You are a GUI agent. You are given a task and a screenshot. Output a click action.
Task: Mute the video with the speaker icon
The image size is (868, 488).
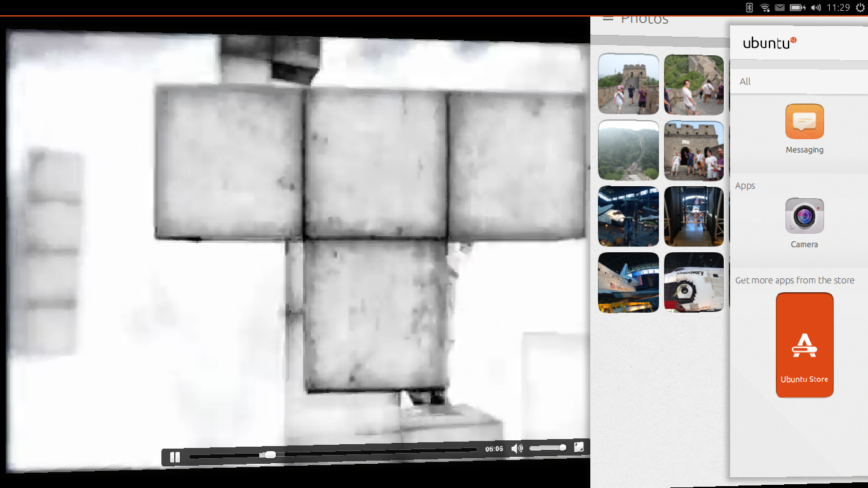click(x=517, y=449)
